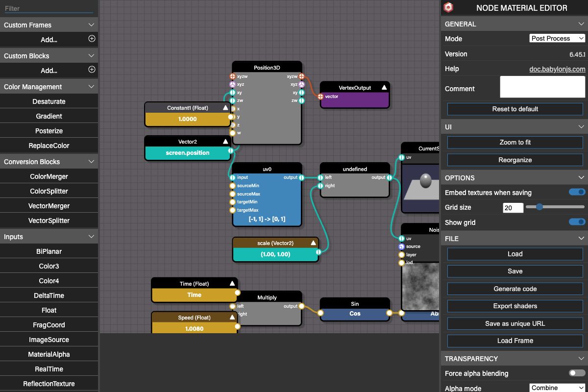Click the triangle icon on Constant1 node
The height and width of the screenshot is (392, 588).
click(225, 108)
